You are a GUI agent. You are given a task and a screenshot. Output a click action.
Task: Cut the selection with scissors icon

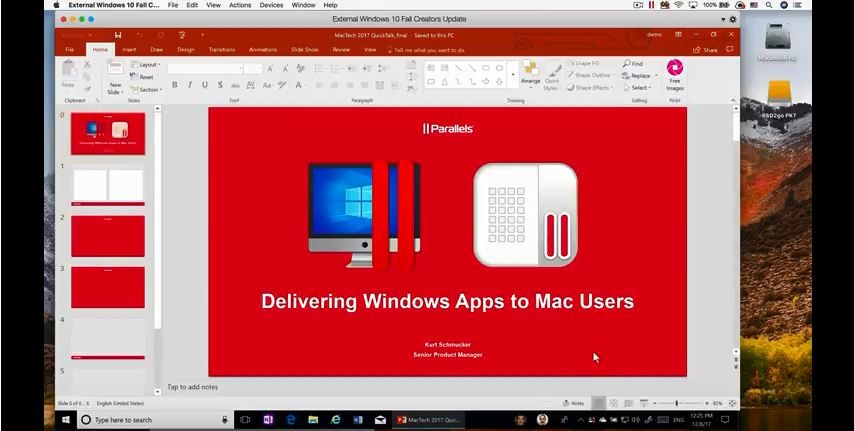click(x=87, y=64)
